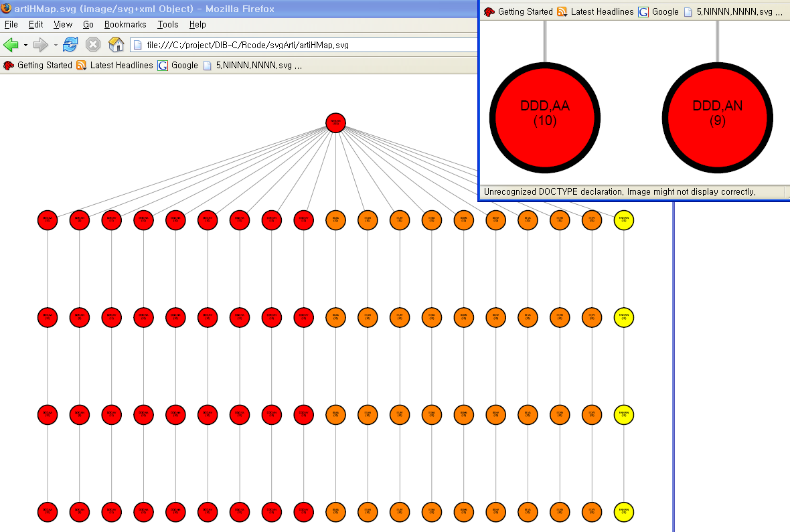Reload the page with the refresh icon
Screen dimensions: 790x532
70,45
